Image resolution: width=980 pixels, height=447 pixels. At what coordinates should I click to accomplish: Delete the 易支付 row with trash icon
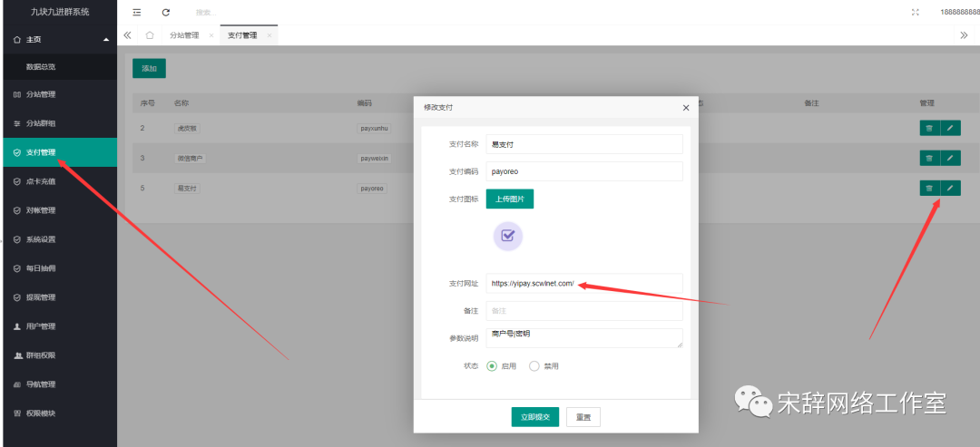click(x=929, y=188)
